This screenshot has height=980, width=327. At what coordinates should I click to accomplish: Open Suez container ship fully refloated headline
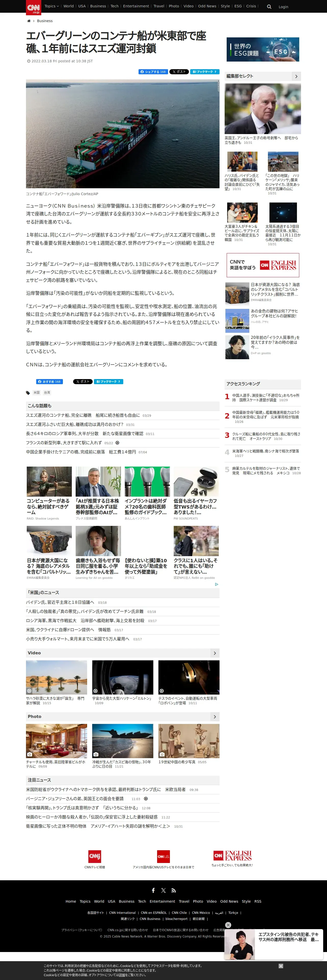point(83,415)
